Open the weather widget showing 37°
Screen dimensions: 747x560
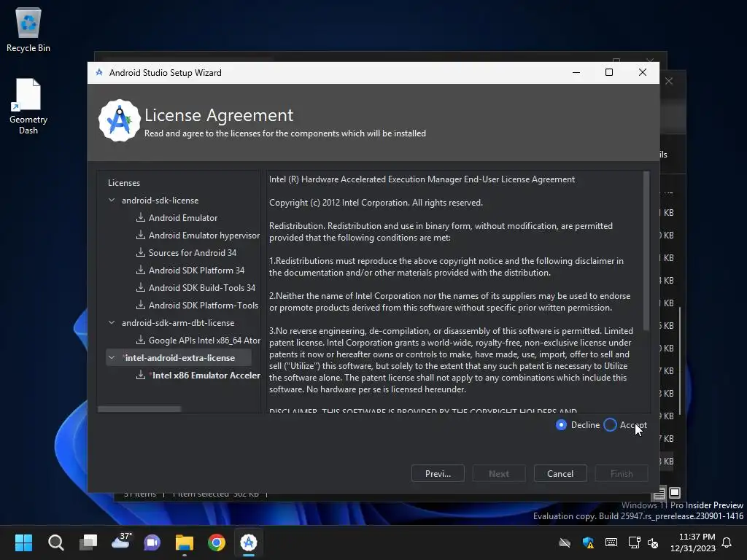pyautogui.click(x=121, y=542)
